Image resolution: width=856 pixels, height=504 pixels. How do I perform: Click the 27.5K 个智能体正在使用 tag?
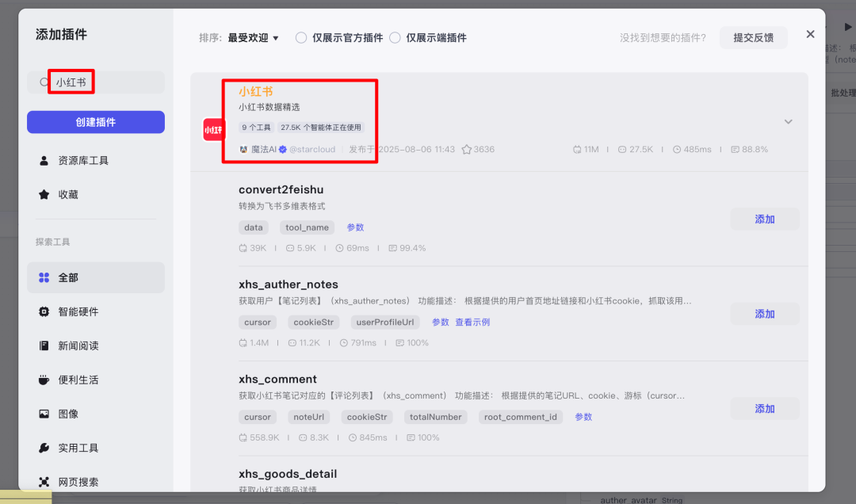click(321, 128)
